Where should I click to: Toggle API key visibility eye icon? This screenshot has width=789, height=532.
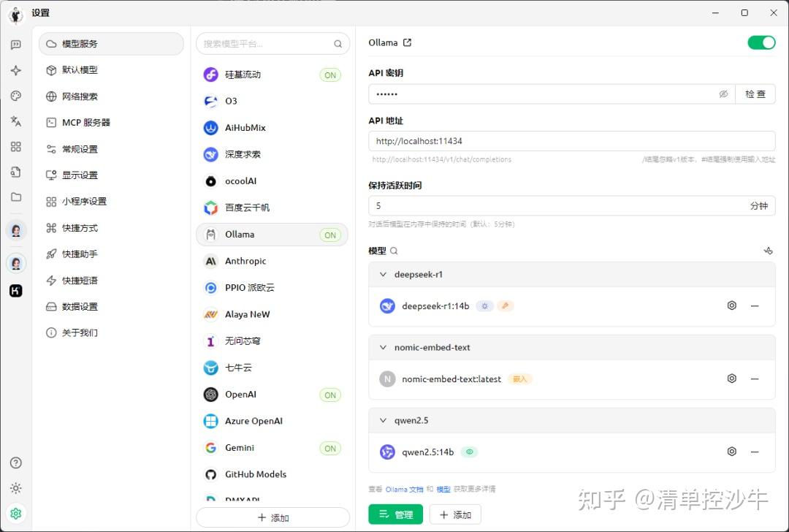click(x=723, y=94)
